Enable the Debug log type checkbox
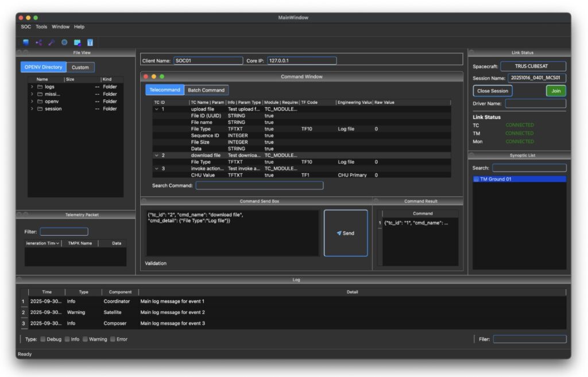Image resolution: width=588 pixels, height=377 pixels. (x=43, y=339)
